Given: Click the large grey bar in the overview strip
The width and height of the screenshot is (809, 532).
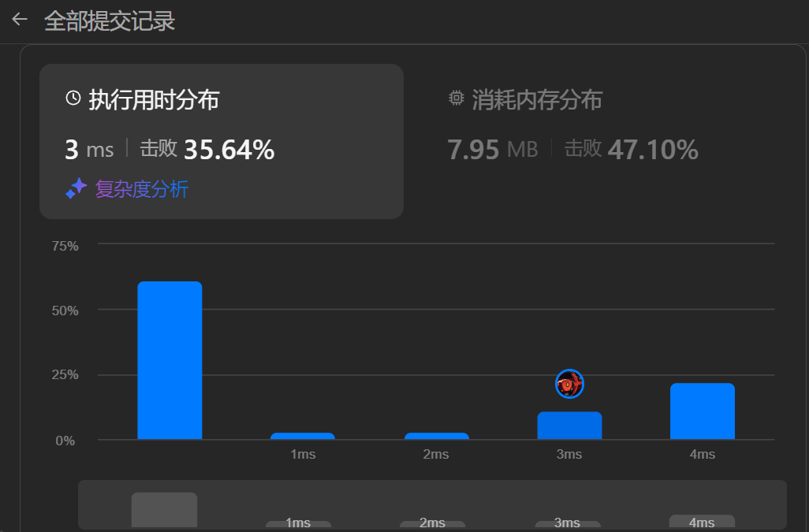Looking at the screenshot, I should 164,510.
